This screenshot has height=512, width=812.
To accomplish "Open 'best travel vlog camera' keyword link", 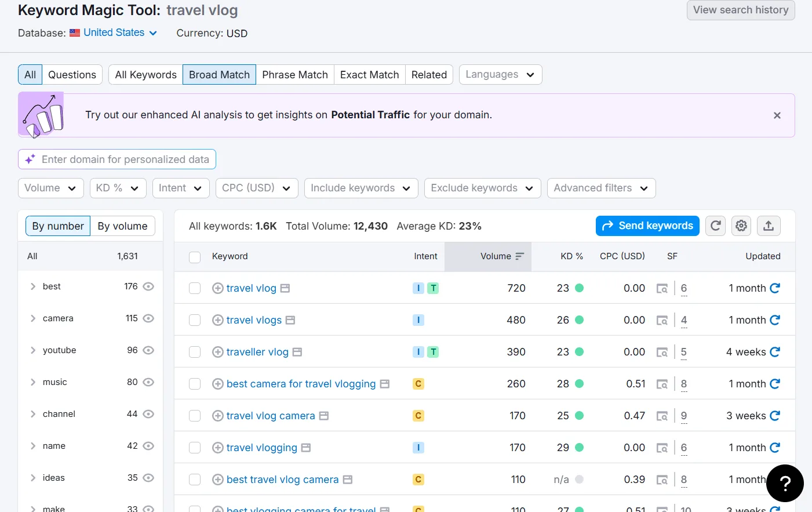I will pyautogui.click(x=282, y=480).
